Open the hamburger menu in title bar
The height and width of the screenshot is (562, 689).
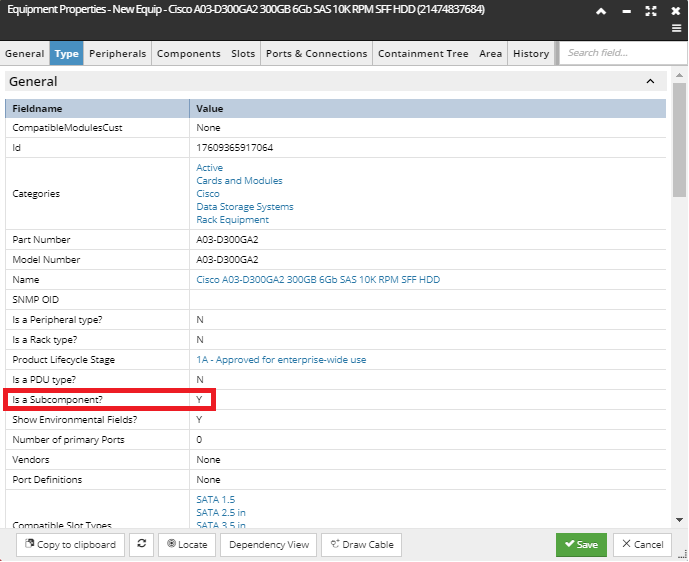click(676, 29)
